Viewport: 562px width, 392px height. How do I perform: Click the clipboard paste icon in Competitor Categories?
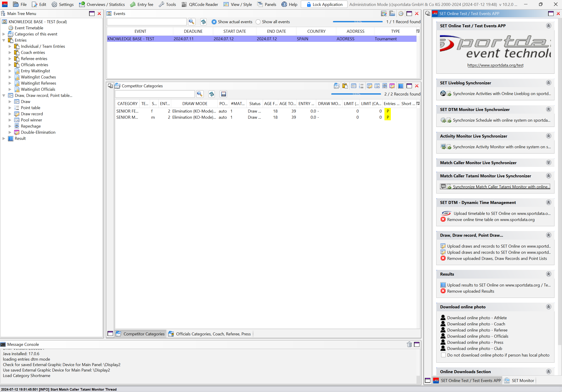pyautogui.click(x=345, y=86)
